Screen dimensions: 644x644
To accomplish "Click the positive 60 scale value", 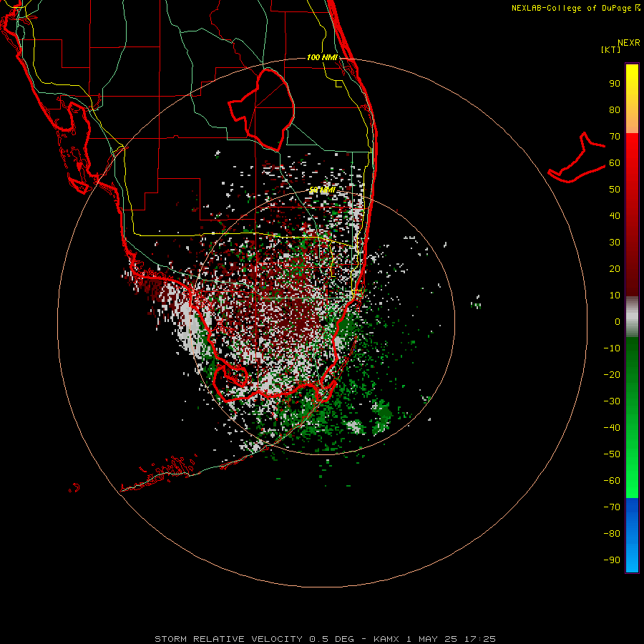I will point(615,163).
